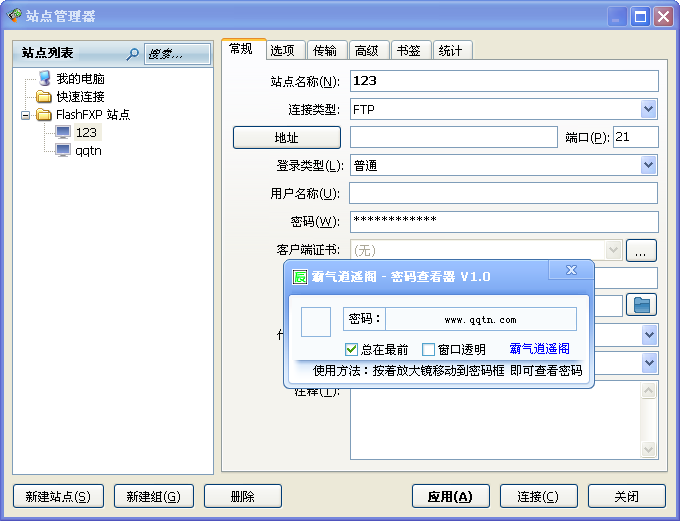Click the 快速连接 folder icon

tap(44, 97)
